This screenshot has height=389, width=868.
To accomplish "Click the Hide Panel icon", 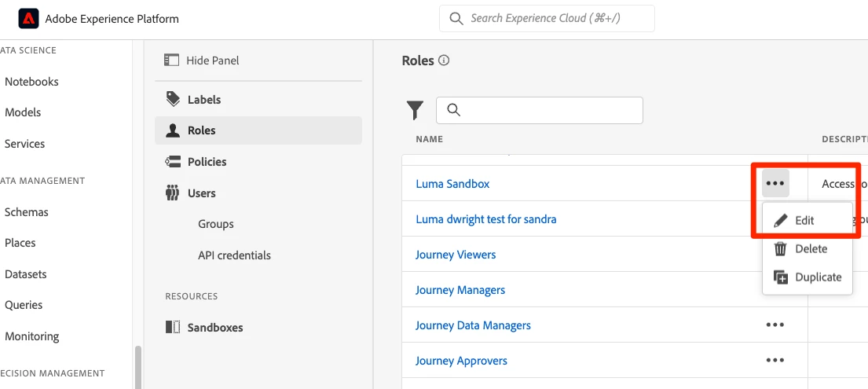I will pos(171,61).
